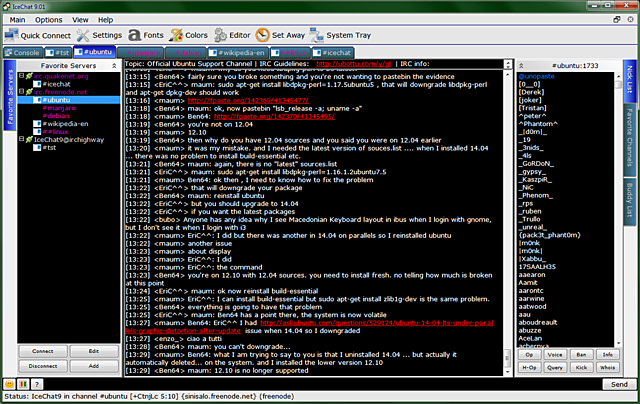Select ##linux in the server tree
Image resolution: width=640 pixels, height=404 pixels.
click(x=56, y=132)
